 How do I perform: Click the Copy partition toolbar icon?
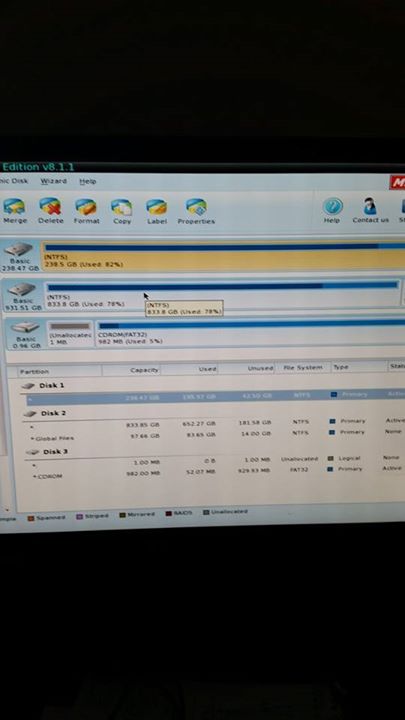[x=122, y=212]
